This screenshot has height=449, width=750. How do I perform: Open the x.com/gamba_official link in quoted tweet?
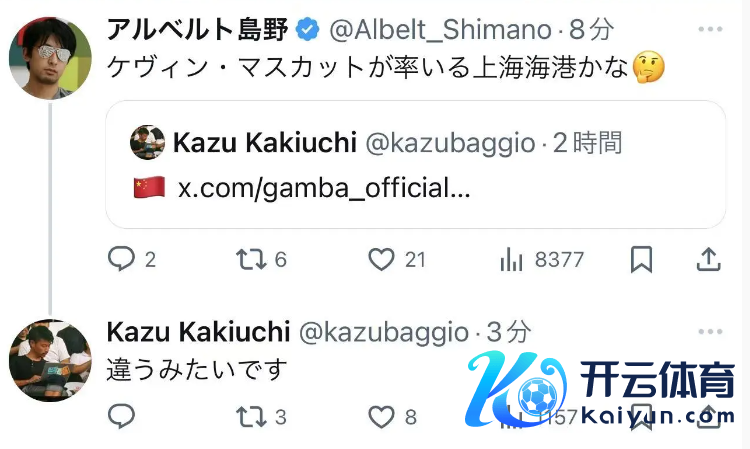click(324, 187)
